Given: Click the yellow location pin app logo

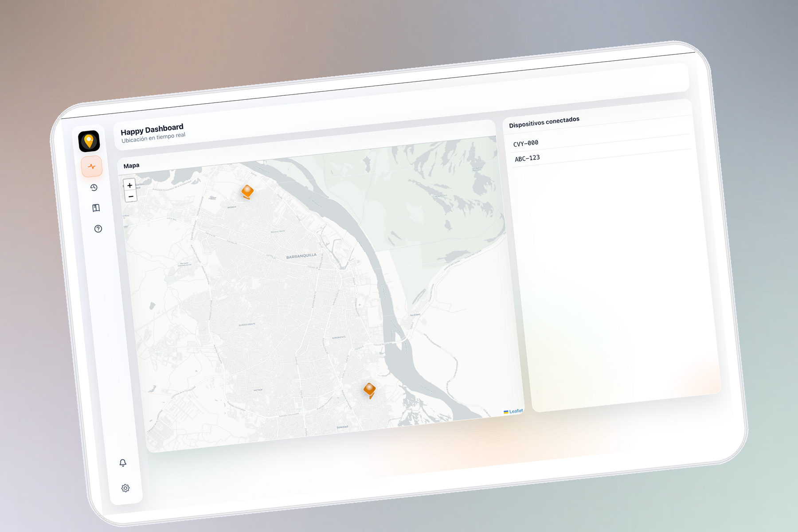Looking at the screenshot, I should 89,141.
